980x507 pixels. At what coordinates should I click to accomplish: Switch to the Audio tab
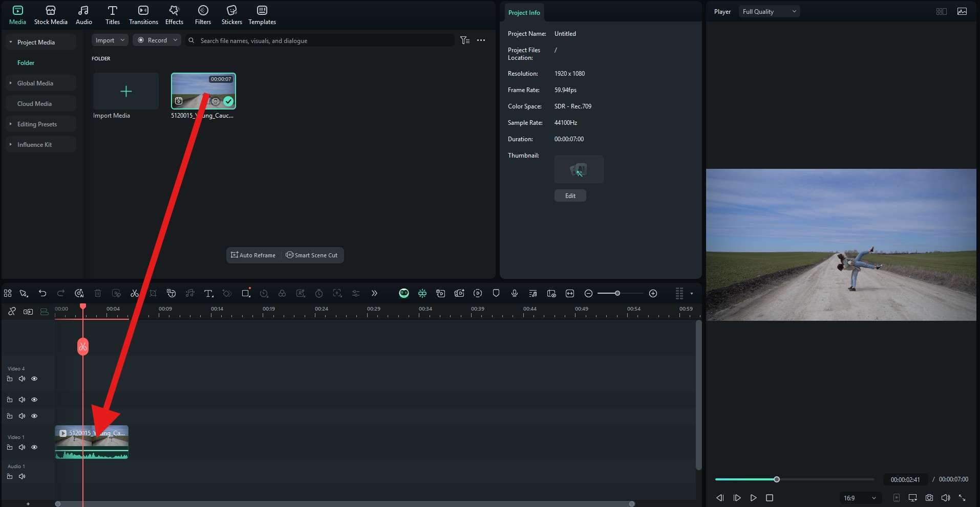tap(84, 15)
